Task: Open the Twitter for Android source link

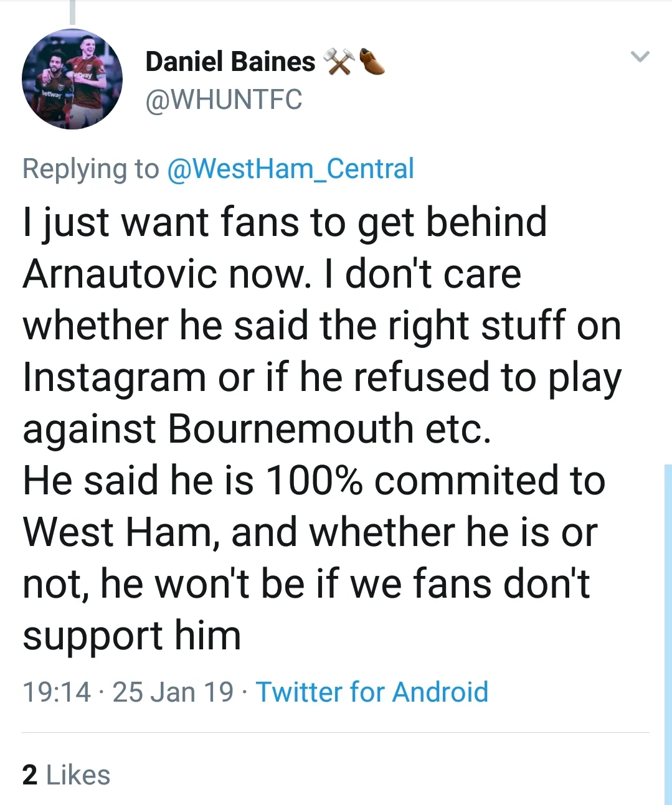Action: pos(372,692)
